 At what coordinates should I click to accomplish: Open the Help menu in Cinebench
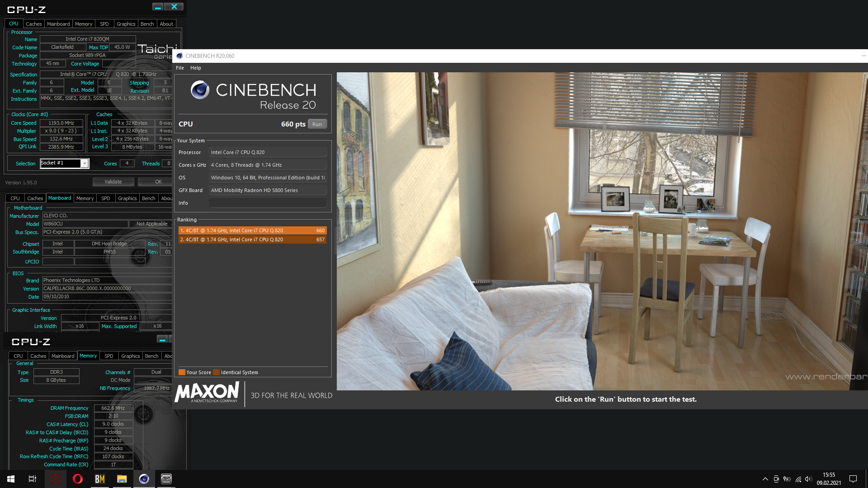click(195, 68)
